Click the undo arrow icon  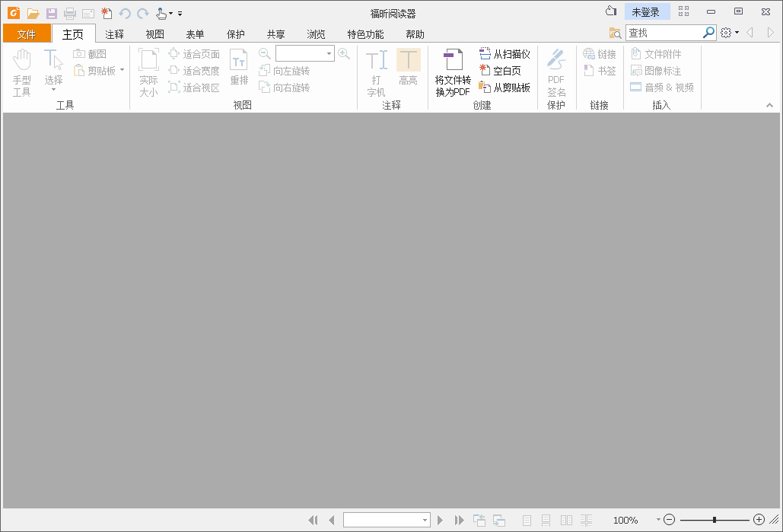[125, 14]
